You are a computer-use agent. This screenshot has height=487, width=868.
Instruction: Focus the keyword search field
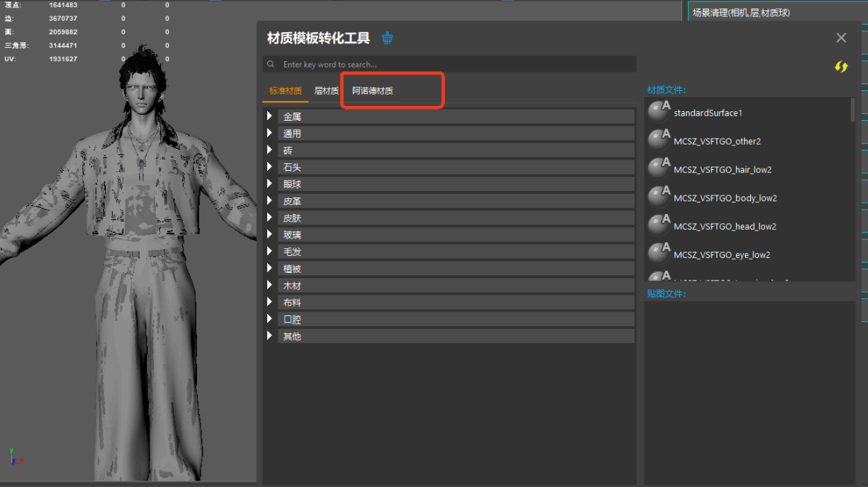449,64
